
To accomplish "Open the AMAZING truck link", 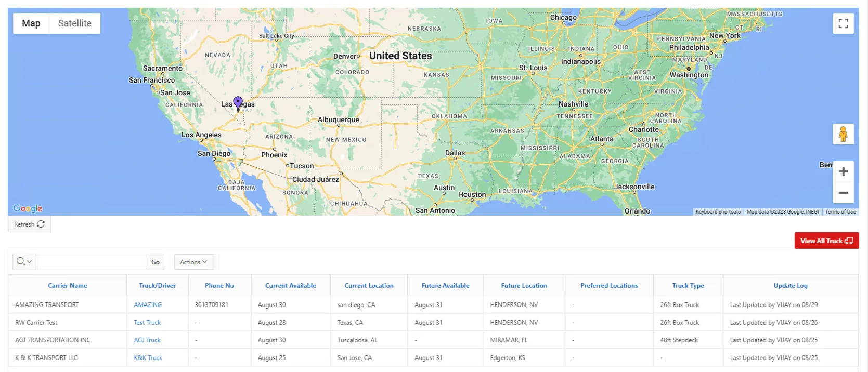I will coord(148,305).
